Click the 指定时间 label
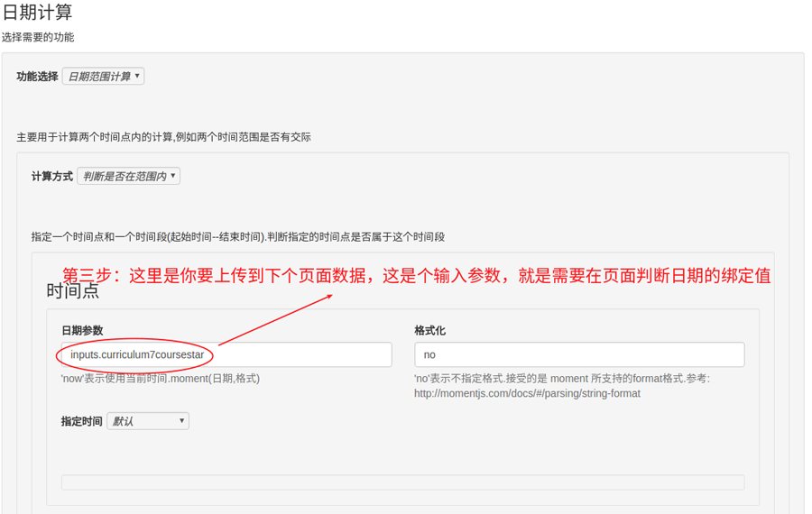This screenshot has width=812, height=514. pos(81,421)
